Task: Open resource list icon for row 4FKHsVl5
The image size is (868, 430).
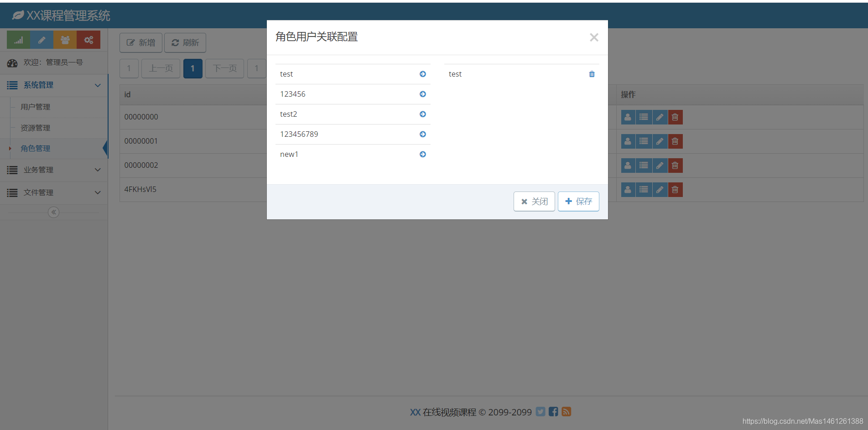Action: (x=644, y=190)
